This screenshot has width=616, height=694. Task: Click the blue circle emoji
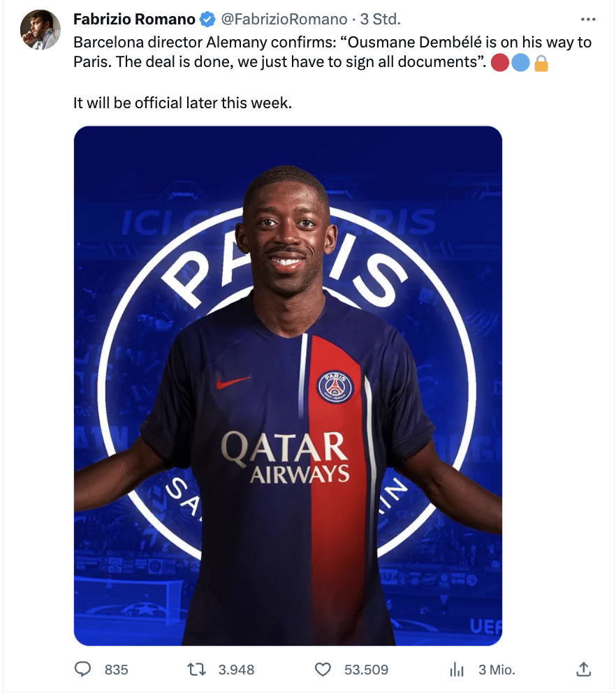pyautogui.click(x=520, y=62)
